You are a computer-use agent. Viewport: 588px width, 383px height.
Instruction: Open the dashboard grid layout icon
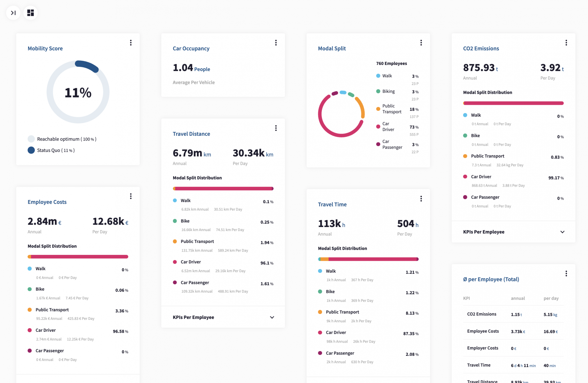[31, 13]
